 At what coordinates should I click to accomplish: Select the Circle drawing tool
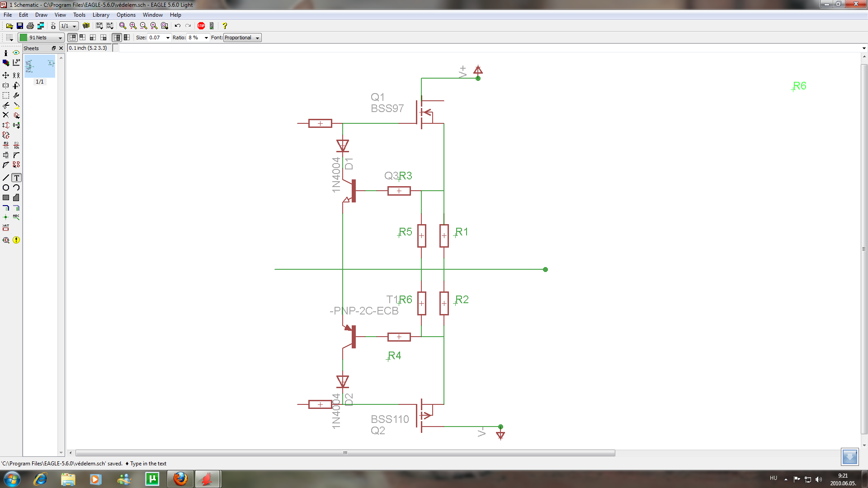pyautogui.click(x=6, y=188)
